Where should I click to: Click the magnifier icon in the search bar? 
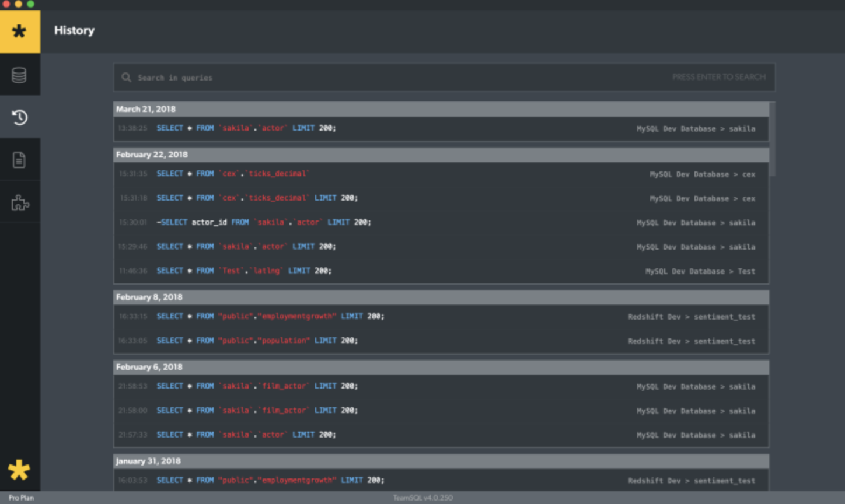pos(127,77)
